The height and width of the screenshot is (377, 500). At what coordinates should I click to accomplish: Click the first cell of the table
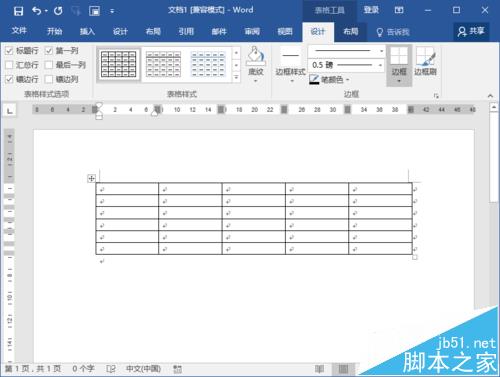click(x=127, y=189)
